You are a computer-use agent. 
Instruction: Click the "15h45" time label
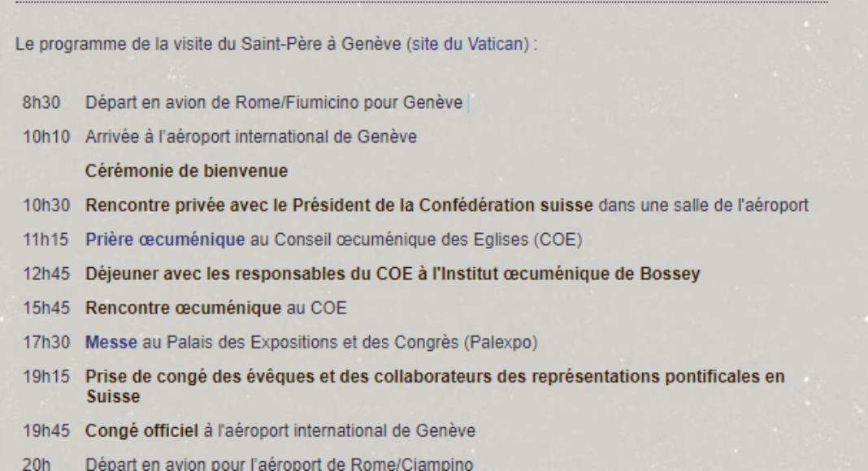click(x=48, y=309)
